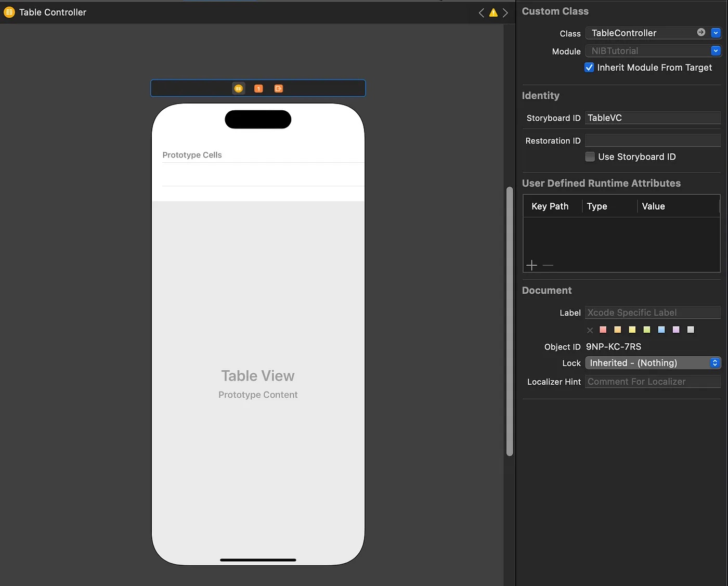The image size is (728, 586).
Task: Open the Lock popup menu
Action: (653, 363)
